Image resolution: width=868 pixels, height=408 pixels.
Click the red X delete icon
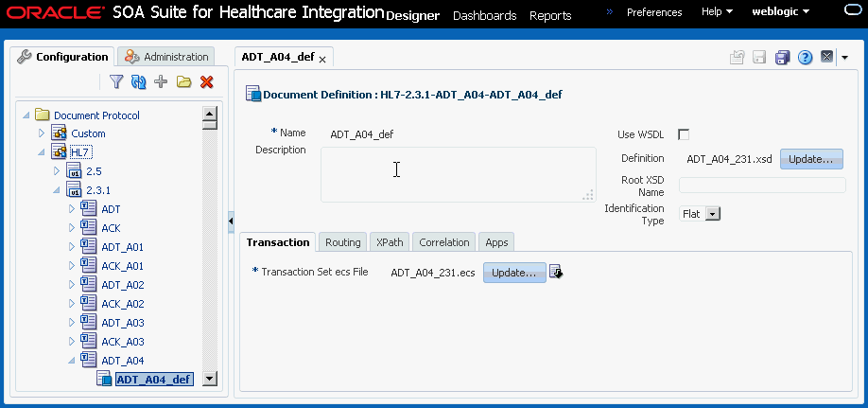coord(206,82)
